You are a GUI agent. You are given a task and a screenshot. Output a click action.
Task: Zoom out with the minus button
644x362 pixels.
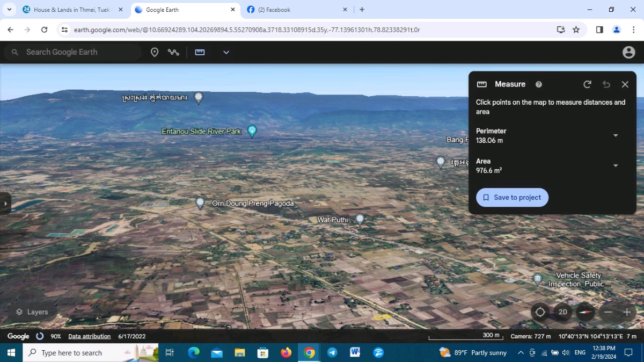(x=608, y=312)
